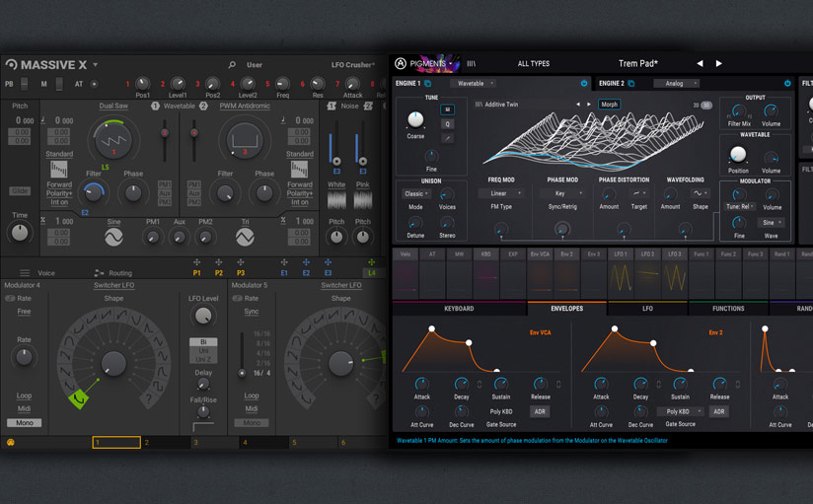Open the Linear FM Type dropdown

[x=501, y=193]
